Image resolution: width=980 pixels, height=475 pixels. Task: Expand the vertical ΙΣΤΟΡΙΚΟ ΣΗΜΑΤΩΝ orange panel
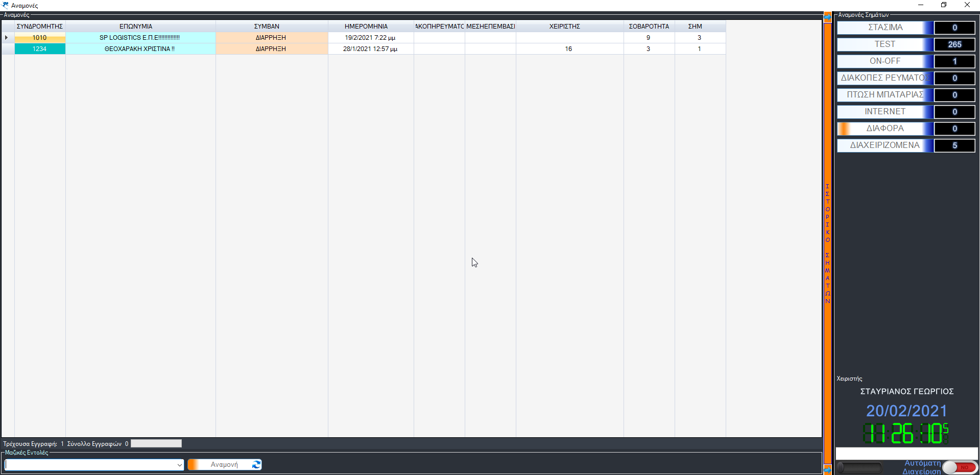pos(827,243)
